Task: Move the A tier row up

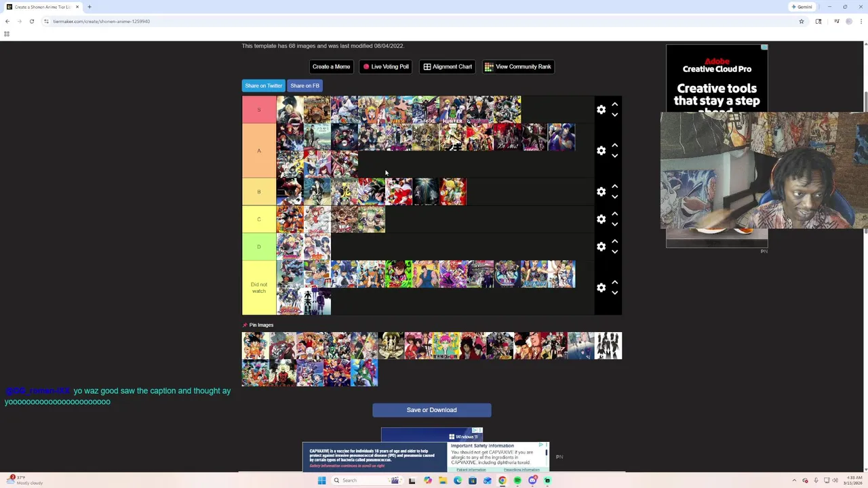Action: [x=614, y=145]
